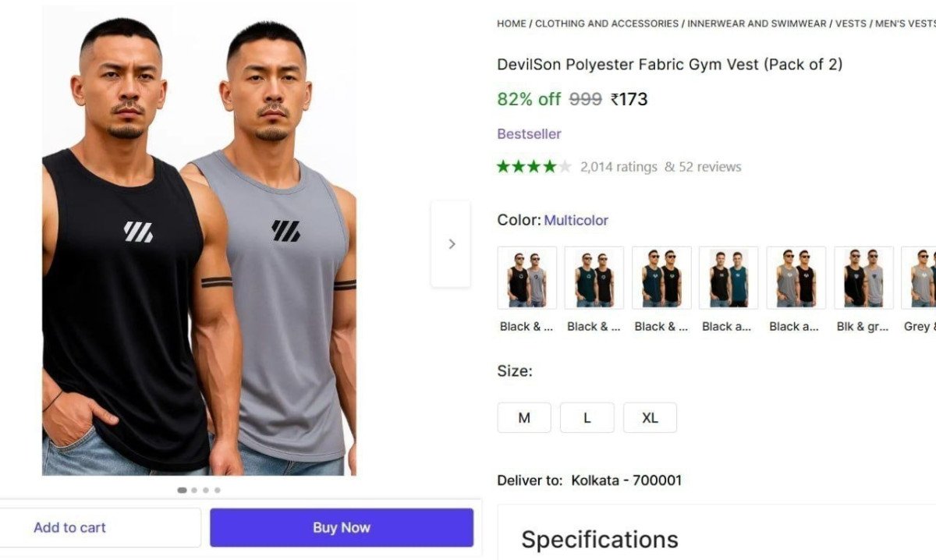Select the second image pagination dot
Image resolution: width=936 pixels, height=560 pixels.
click(x=193, y=490)
